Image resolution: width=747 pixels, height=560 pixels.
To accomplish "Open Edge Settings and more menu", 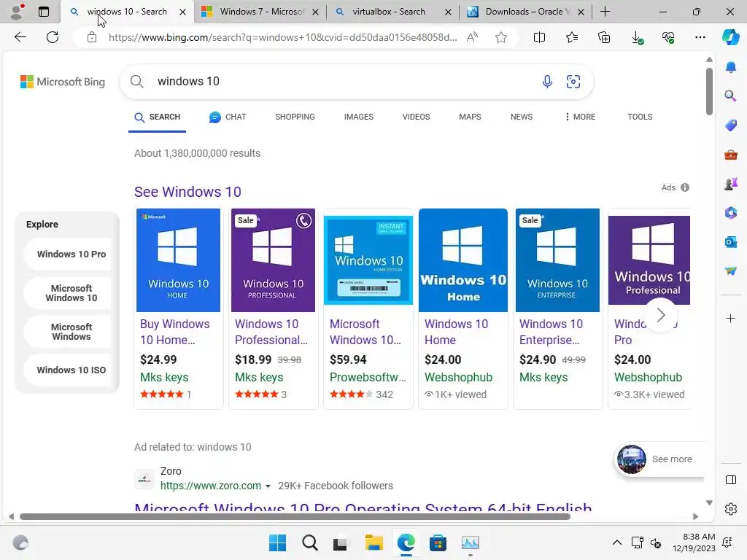I will pyautogui.click(x=700, y=37).
